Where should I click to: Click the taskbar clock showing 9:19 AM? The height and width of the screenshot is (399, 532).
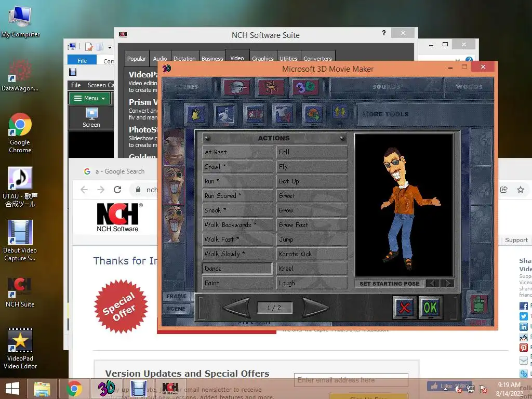[509, 389]
